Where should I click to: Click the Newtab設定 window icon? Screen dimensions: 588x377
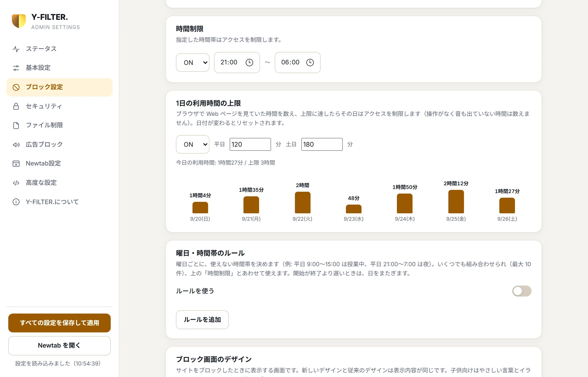click(16, 163)
